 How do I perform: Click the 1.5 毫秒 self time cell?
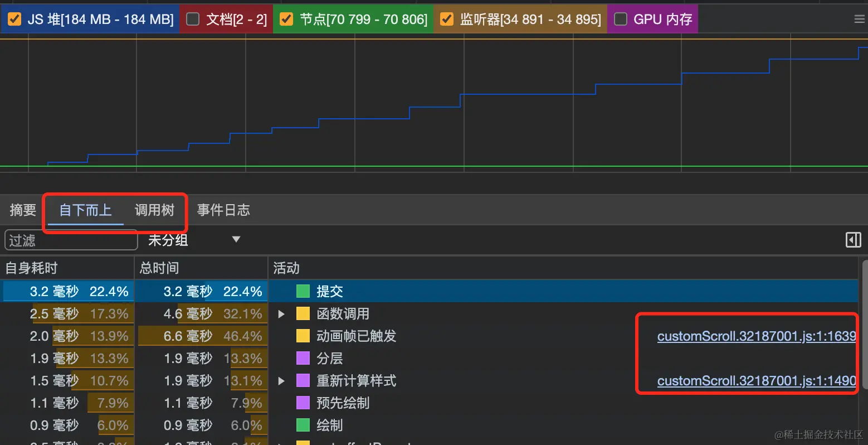pos(67,380)
